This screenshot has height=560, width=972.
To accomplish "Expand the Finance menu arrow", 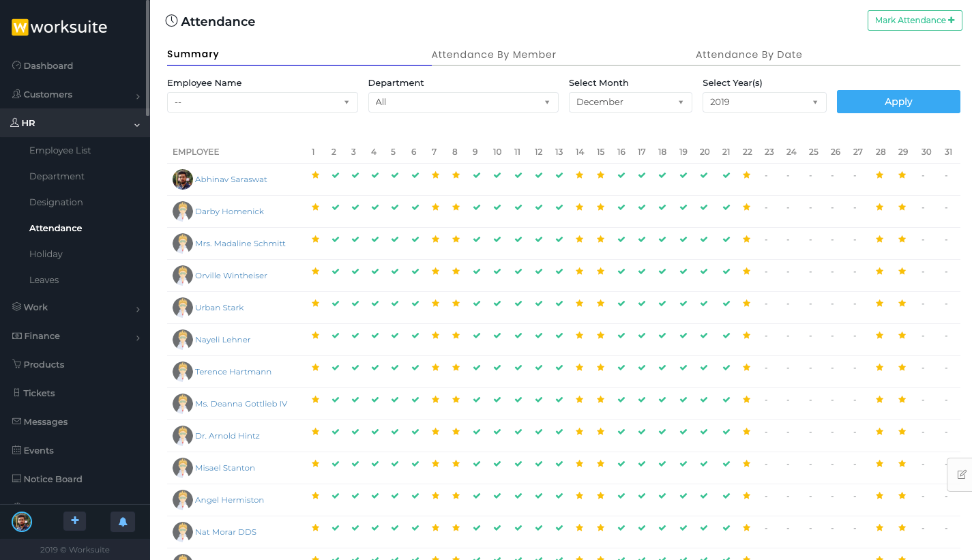I will tap(138, 338).
